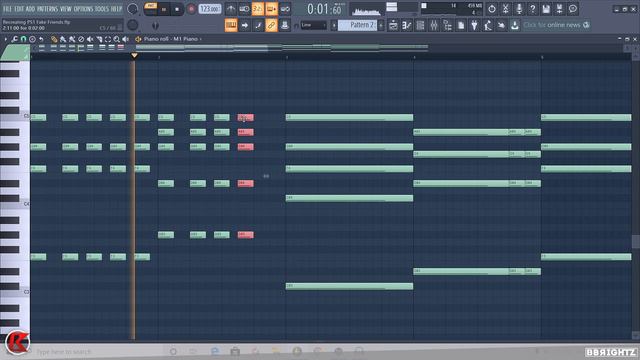Viewport: 640px width, 360px height.
Task: Go to previous pattern arrow
Action: point(333,25)
